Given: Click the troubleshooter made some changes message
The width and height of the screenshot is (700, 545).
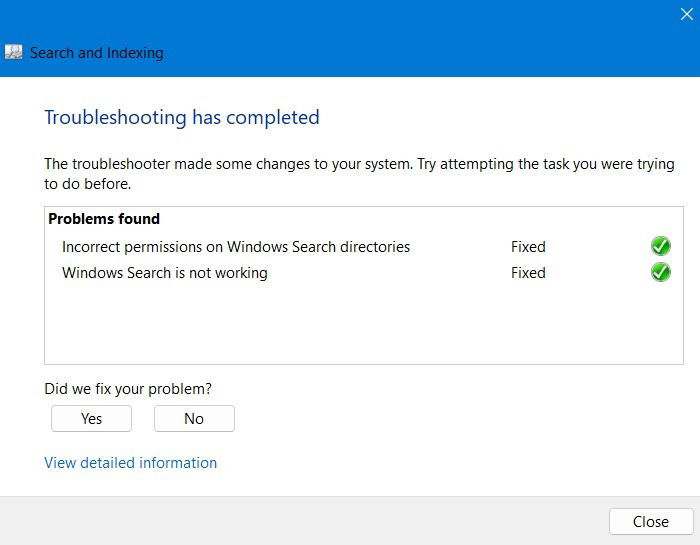Looking at the screenshot, I should 359,174.
